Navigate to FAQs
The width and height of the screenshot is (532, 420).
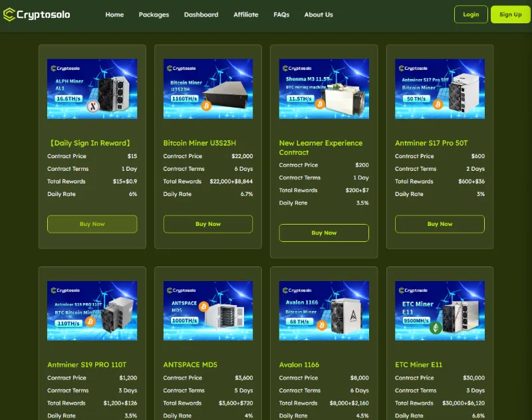[281, 15]
